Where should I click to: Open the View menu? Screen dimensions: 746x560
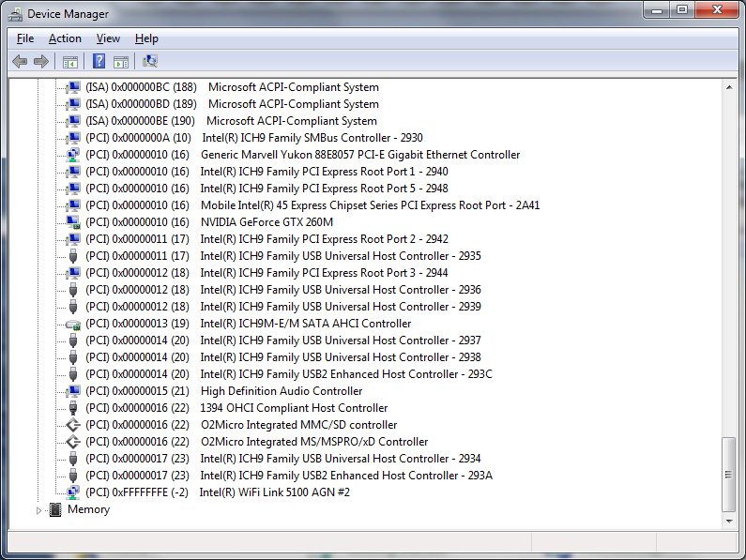[x=108, y=38]
